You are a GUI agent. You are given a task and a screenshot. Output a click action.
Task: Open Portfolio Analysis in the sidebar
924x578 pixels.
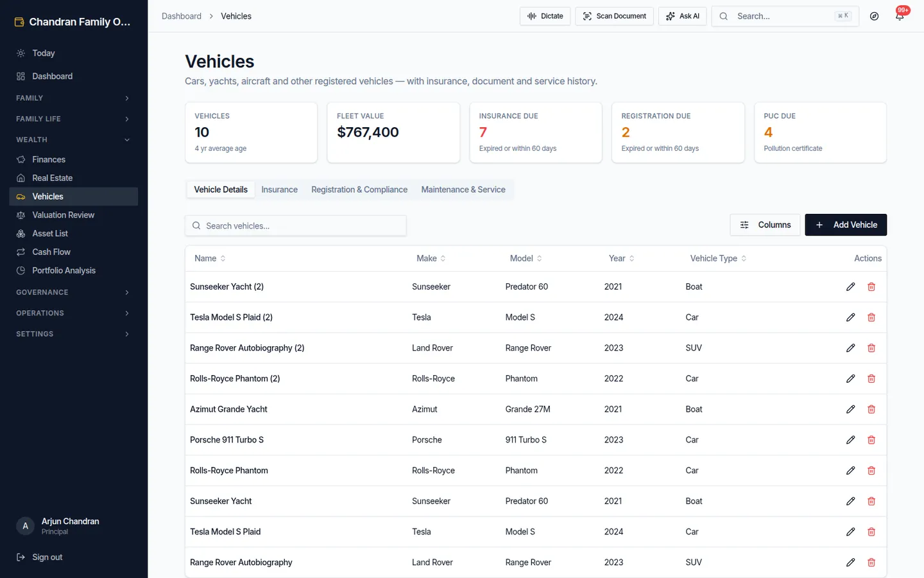pos(74,271)
